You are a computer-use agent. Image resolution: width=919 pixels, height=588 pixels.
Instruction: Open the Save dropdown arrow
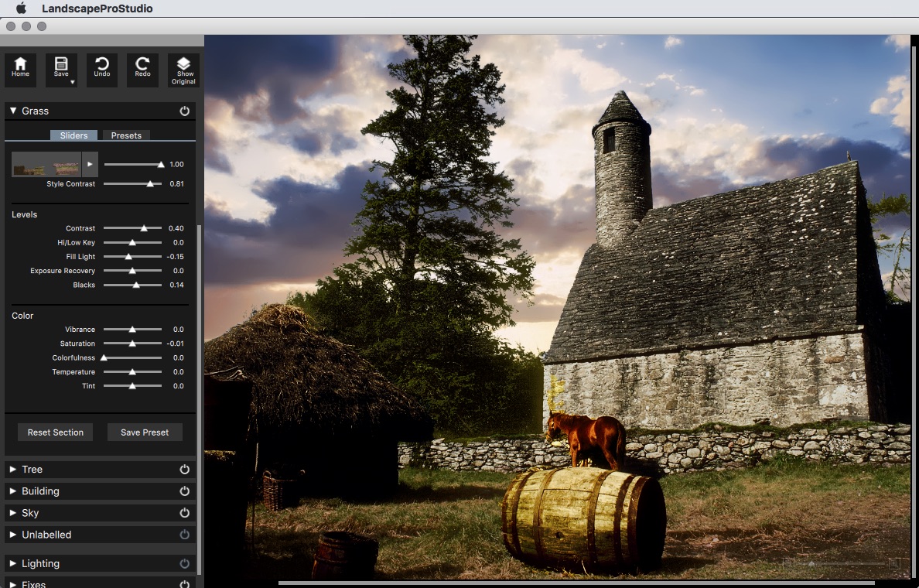click(72, 82)
